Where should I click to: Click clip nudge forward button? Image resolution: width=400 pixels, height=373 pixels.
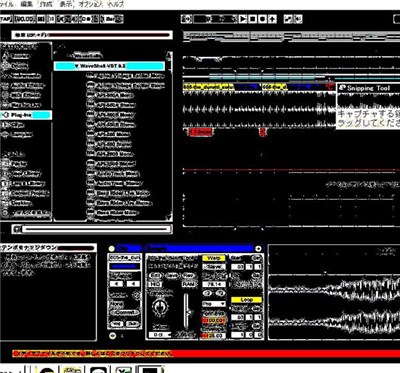(x=133, y=324)
